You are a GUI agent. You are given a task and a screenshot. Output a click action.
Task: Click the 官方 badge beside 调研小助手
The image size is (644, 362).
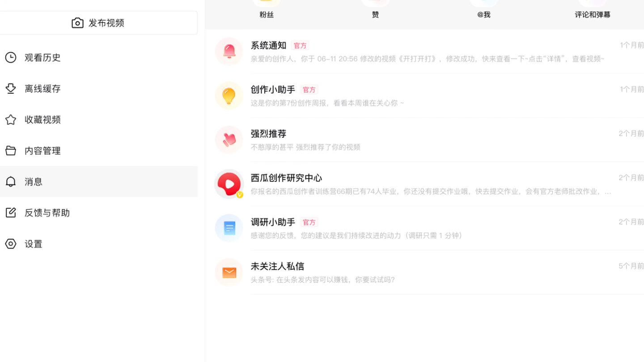coord(309,223)
